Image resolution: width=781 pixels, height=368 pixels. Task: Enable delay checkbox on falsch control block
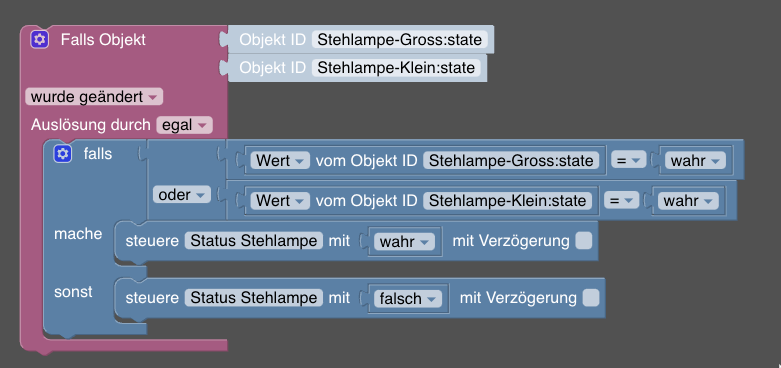pos(591,298)
